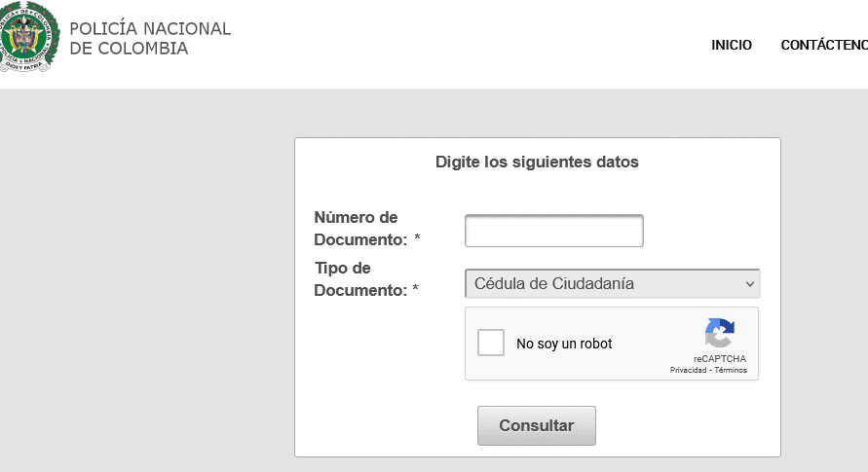Image resolution: width=868 pixels, height=472 pixels.
Task: Open the CONTÁCTENOS menu item
Action: (x=824, y=45)
